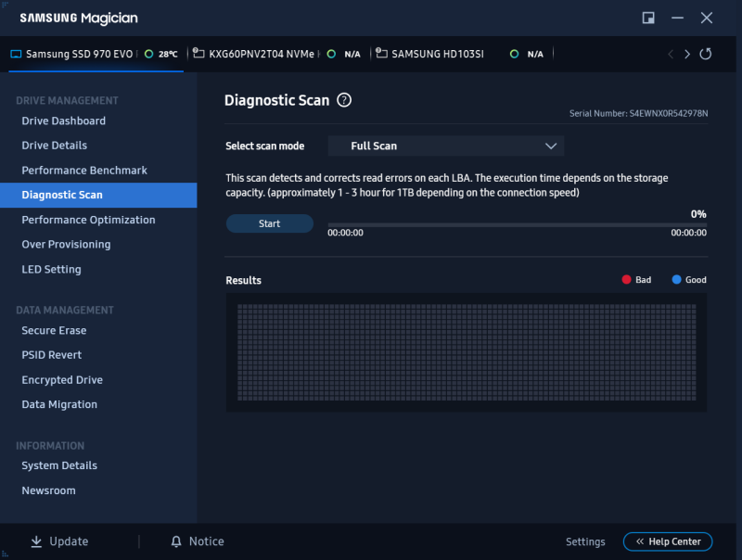Open Settings

585,542
